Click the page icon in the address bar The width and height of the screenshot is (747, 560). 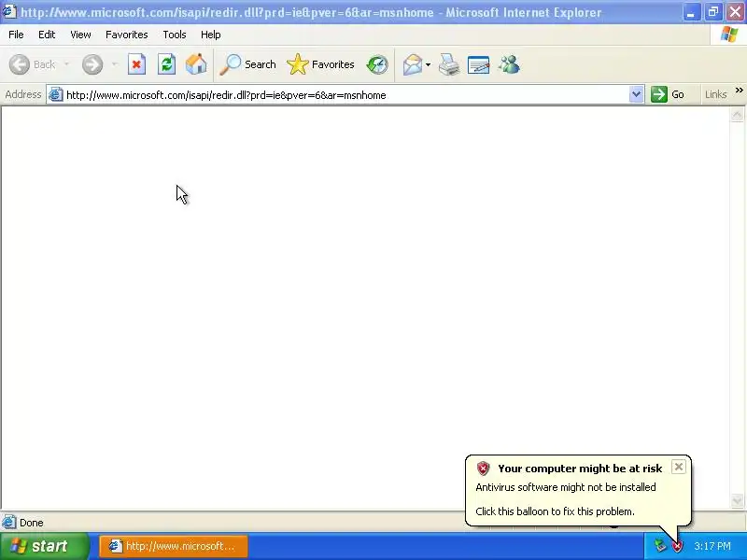click(56, 94)
